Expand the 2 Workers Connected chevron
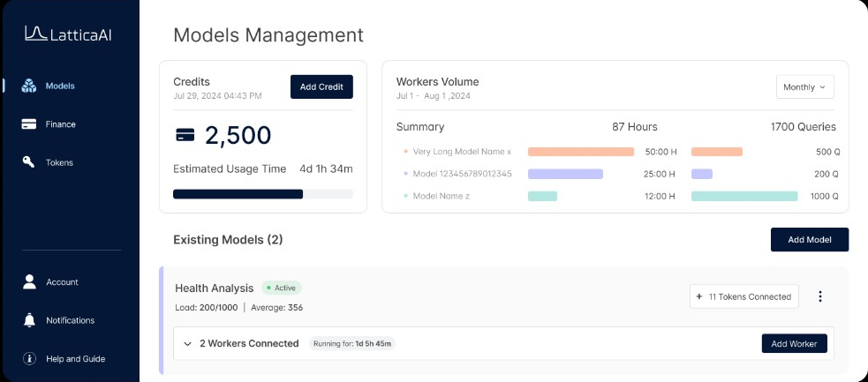 click(x=188, y=344)
